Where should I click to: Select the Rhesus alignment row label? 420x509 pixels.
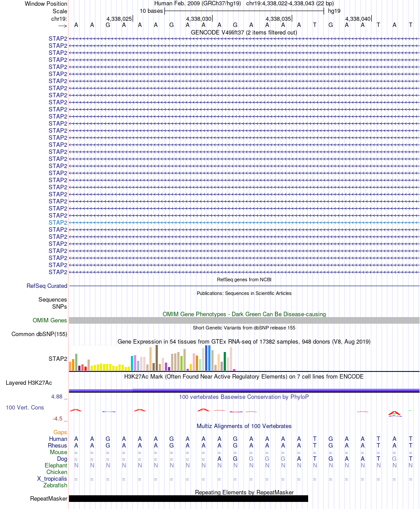pyautogui.click(x=57, y=445)
